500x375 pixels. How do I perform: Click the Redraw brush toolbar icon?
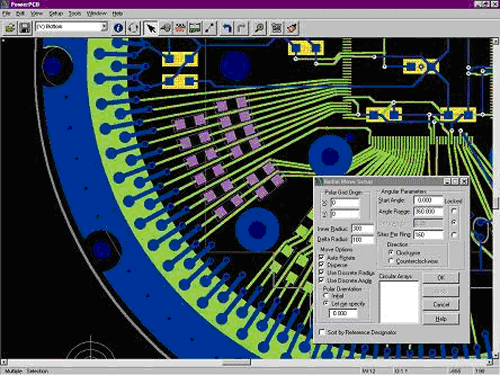pos(291,28)
